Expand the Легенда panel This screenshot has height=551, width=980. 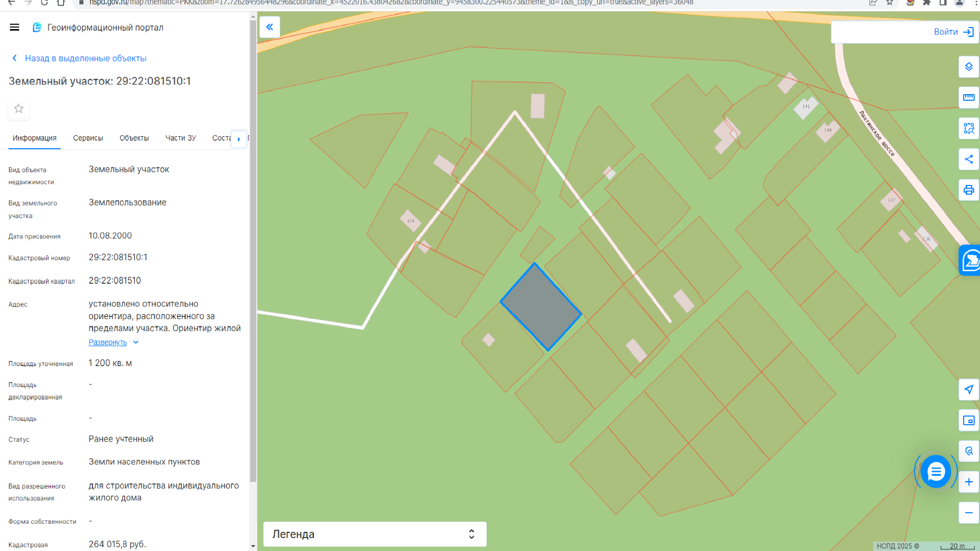pos(374,534)
